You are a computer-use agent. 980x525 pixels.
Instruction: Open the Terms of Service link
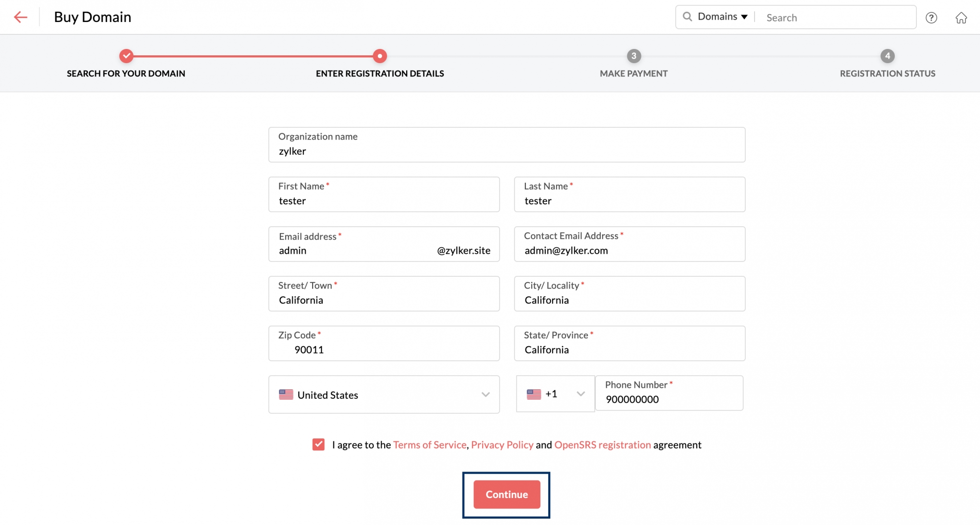click(x=429, y=445)
